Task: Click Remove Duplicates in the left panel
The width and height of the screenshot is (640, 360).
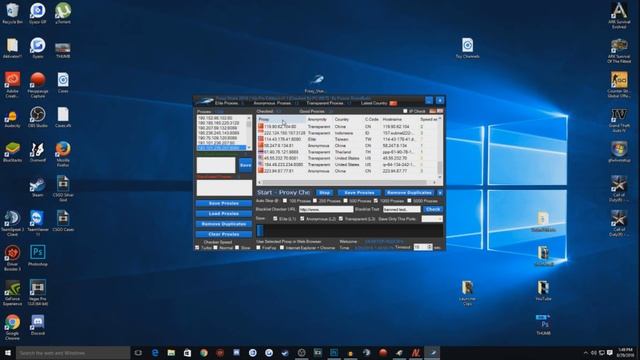Action: (224, 224)
